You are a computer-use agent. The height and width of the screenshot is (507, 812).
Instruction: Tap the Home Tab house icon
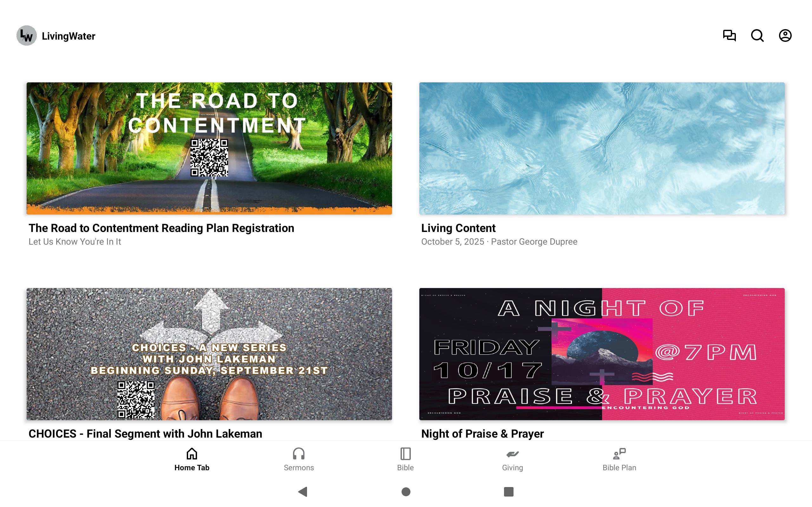pyautogui.click(x=192, y=454)
